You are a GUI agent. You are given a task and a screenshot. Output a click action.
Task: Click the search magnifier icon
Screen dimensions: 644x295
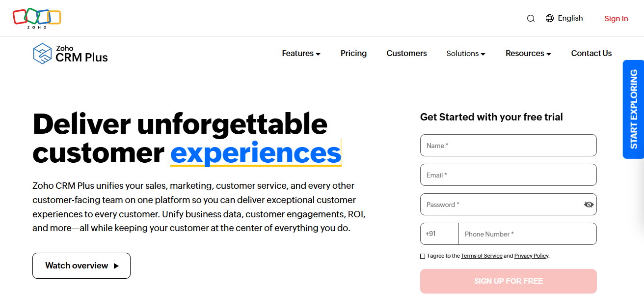click(531, 18)
